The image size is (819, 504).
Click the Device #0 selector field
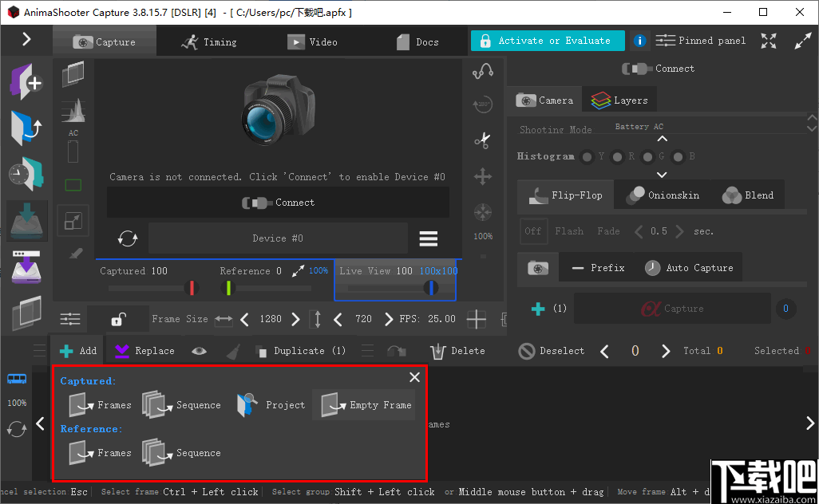click(x=278, y=238)
